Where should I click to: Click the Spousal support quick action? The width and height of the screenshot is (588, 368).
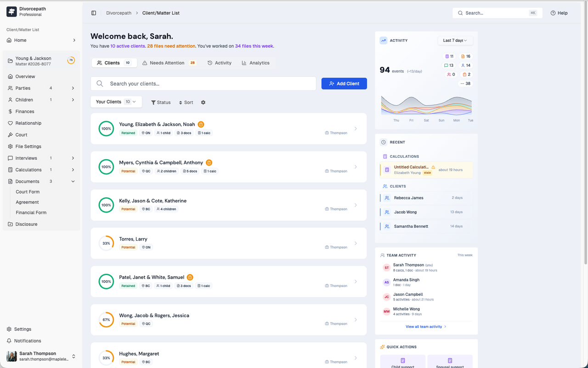(x=450, y=362)
